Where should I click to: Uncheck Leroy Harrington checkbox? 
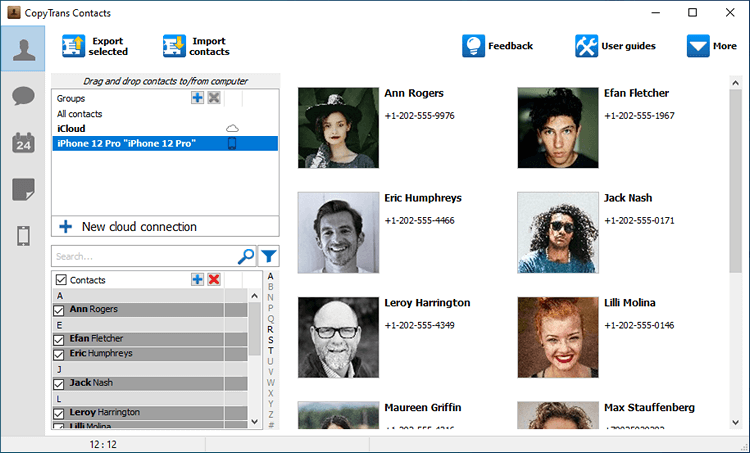click(x=59, y=413)
